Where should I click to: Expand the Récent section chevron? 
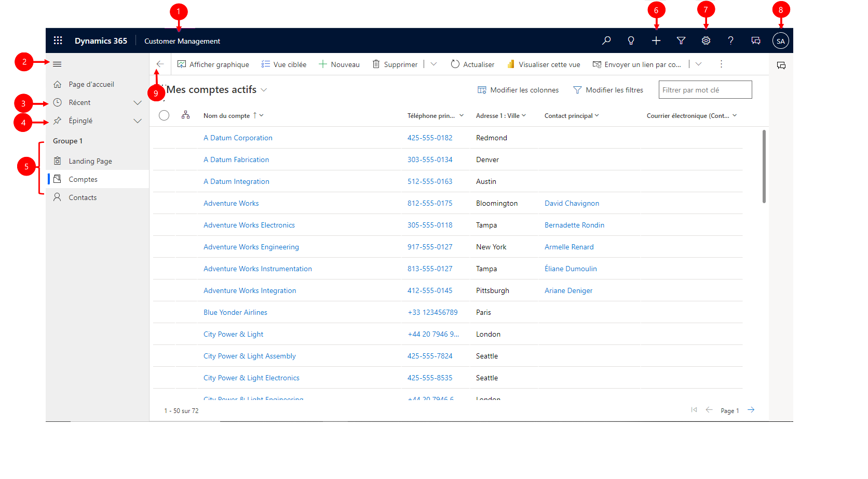coord(138,103)
